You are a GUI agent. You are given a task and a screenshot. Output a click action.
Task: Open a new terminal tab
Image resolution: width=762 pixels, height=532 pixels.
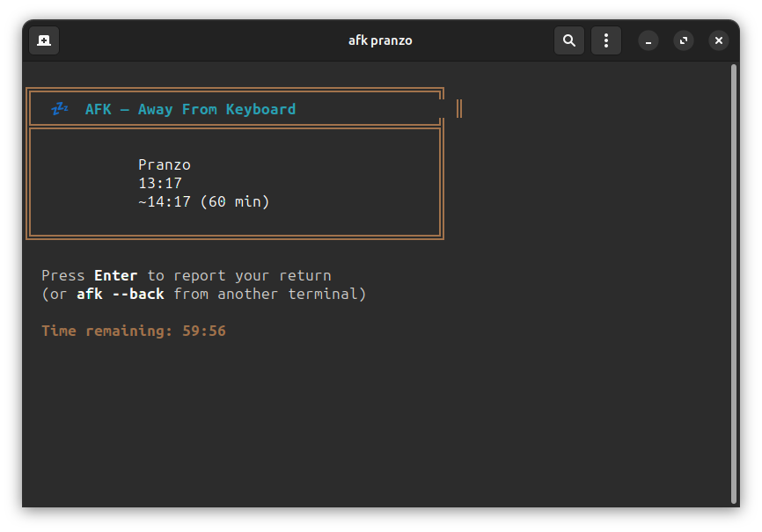point(44,40)
